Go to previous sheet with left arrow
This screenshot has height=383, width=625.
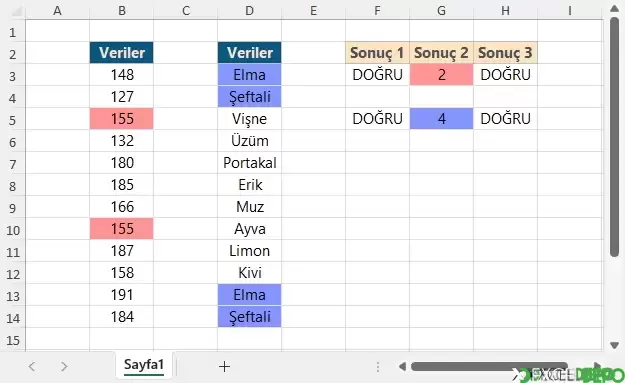[32, 366]
